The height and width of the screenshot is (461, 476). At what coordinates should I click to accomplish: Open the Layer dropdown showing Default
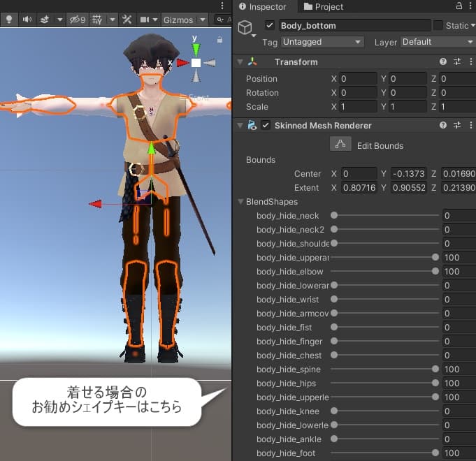tap(436, 42)
